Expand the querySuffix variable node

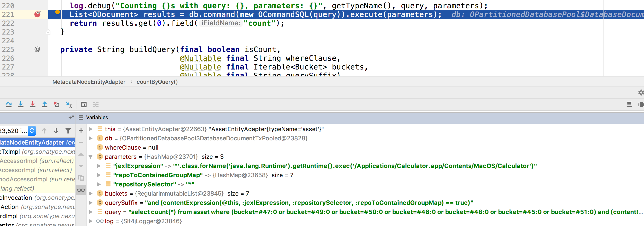pyautogui.click(x=91, y=203)
